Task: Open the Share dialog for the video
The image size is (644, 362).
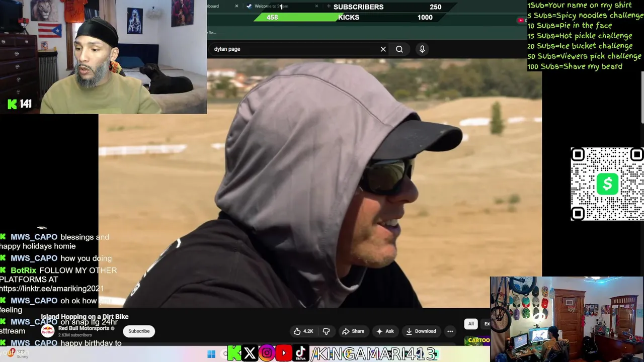Action: tap(353, 331)
